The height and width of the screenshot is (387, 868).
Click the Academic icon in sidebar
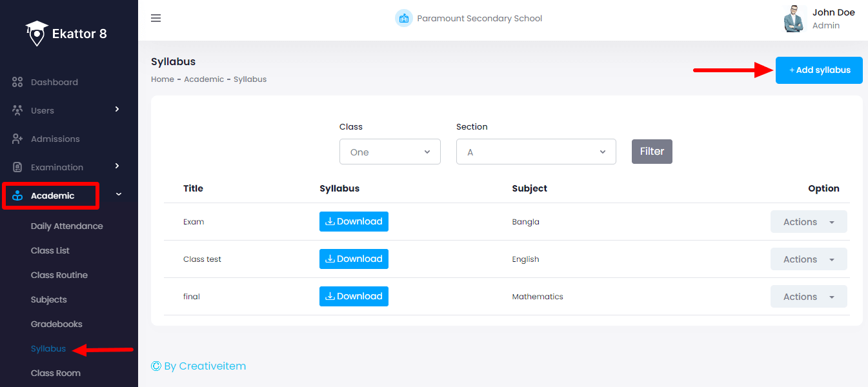coord(18,195)
